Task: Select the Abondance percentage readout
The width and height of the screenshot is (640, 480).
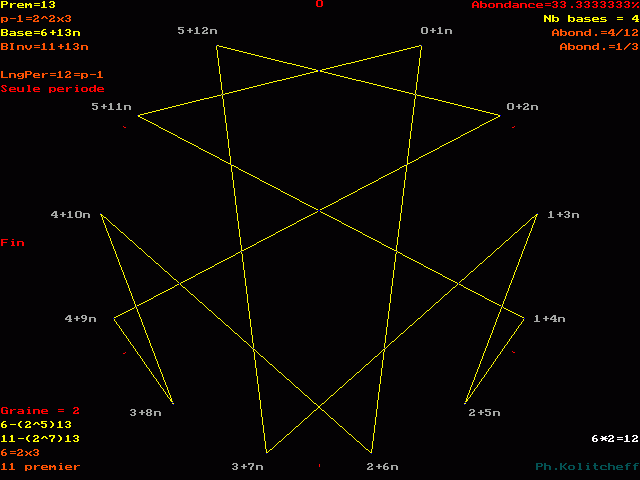Action: 554,5
